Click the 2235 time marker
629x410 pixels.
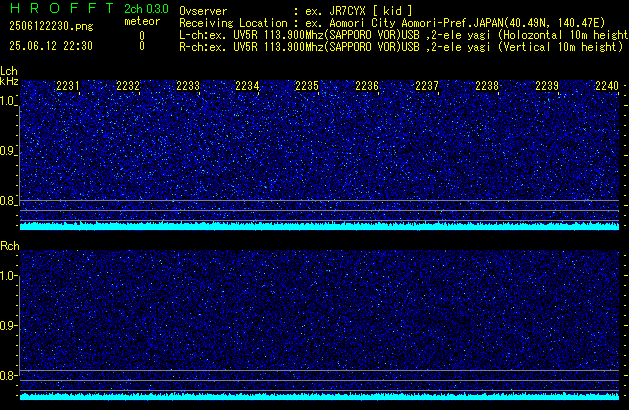[x=307, y=86]
